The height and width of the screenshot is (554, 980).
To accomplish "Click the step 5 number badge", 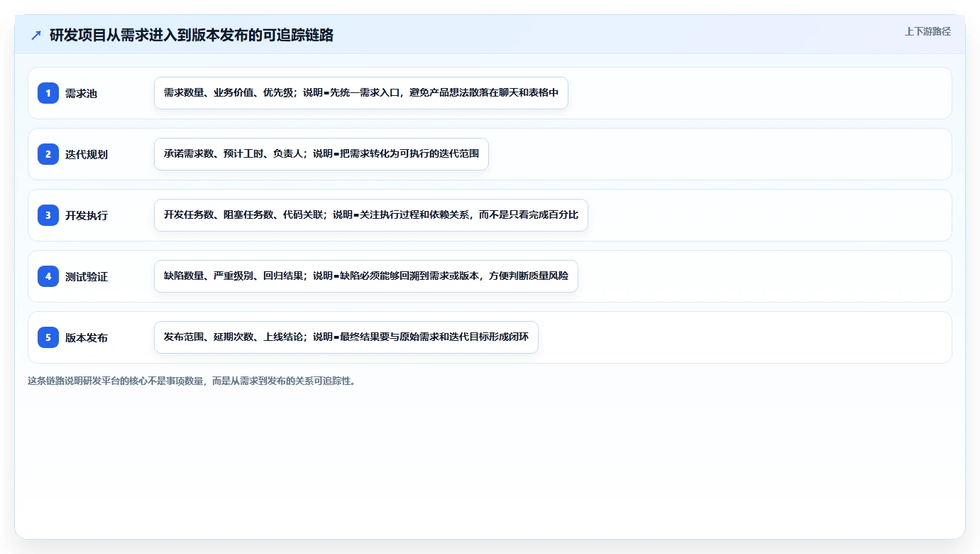I will pos(48,337).
